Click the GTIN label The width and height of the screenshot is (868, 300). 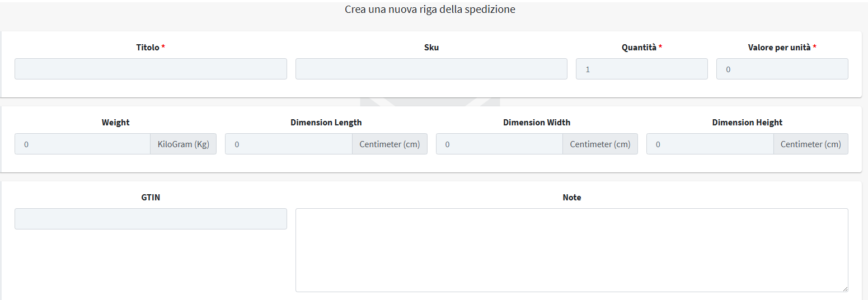point(151,198)
